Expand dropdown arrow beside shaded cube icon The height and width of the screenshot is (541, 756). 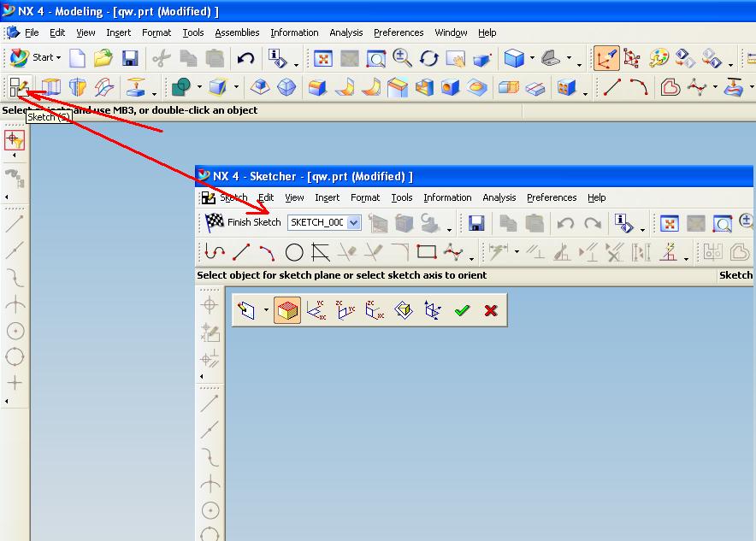click(x=532, y=58)
